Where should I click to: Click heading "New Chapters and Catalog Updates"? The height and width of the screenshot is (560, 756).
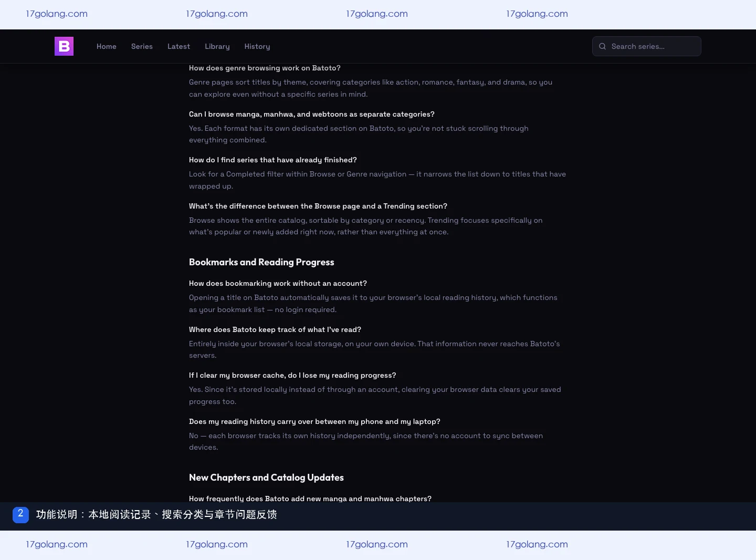(266, 478)
